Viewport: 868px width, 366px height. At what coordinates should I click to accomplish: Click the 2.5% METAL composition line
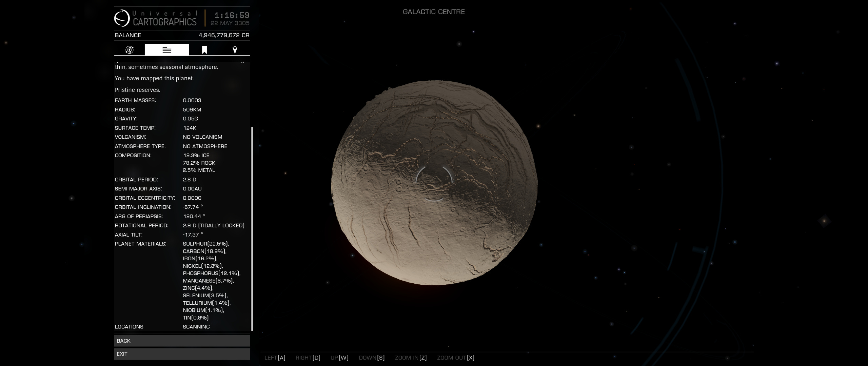point(199,170)
